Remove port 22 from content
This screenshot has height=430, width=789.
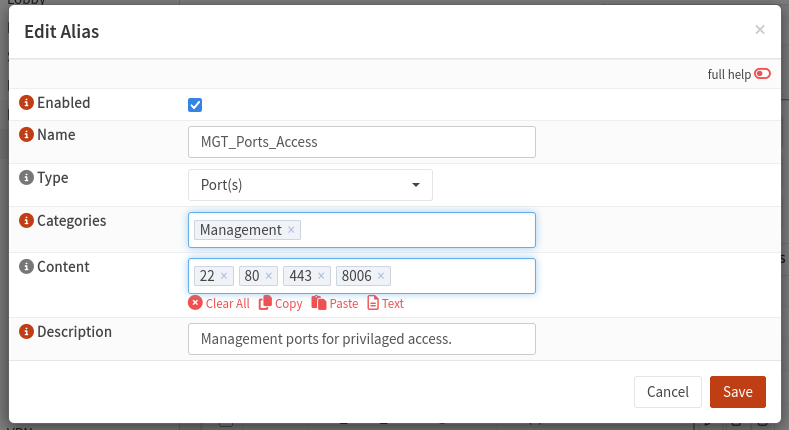[224, 276]
